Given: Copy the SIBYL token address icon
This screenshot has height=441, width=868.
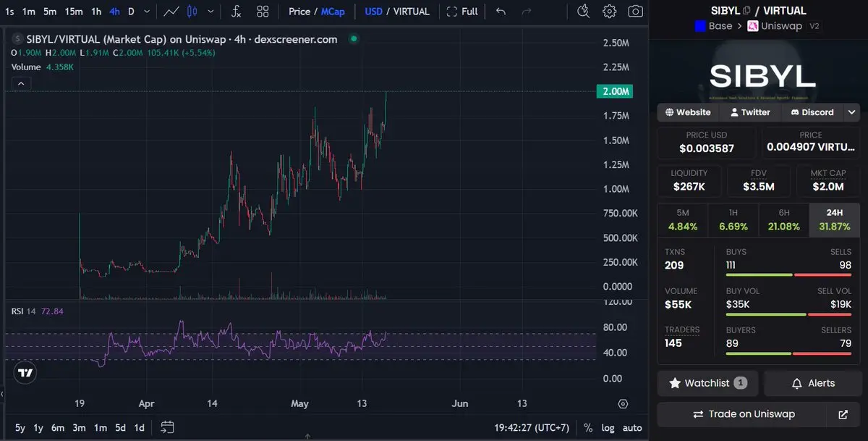Looking at the screenshot, I should (x=746, y=11).
